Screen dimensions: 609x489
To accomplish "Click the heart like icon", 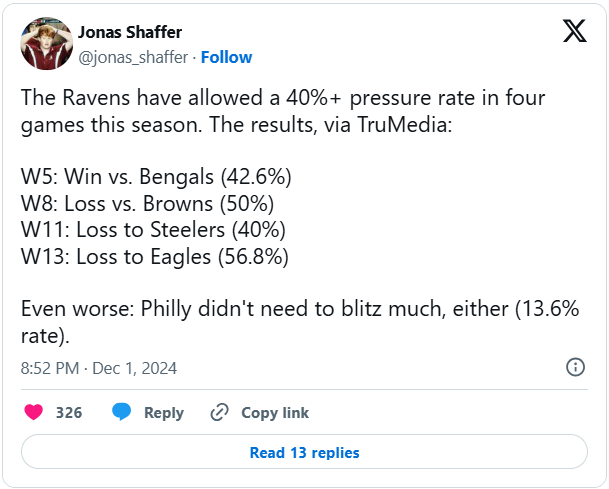I will click(34, 412).
